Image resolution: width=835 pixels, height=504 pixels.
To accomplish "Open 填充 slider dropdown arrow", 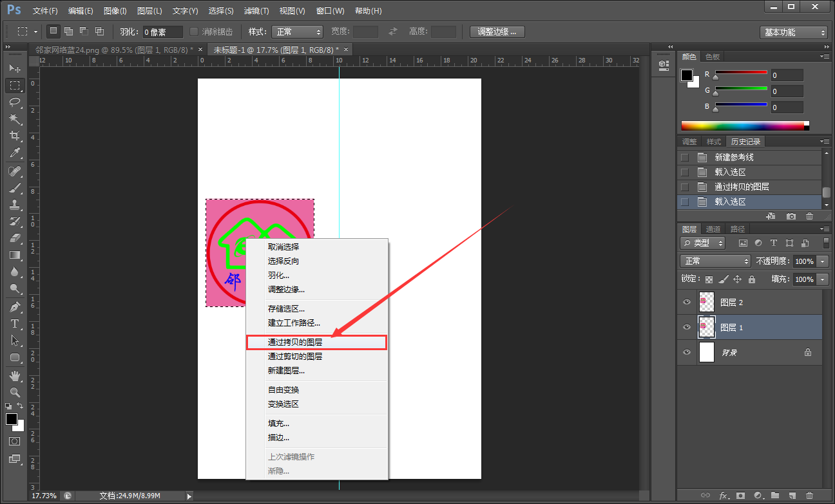I will pos(822,279).
